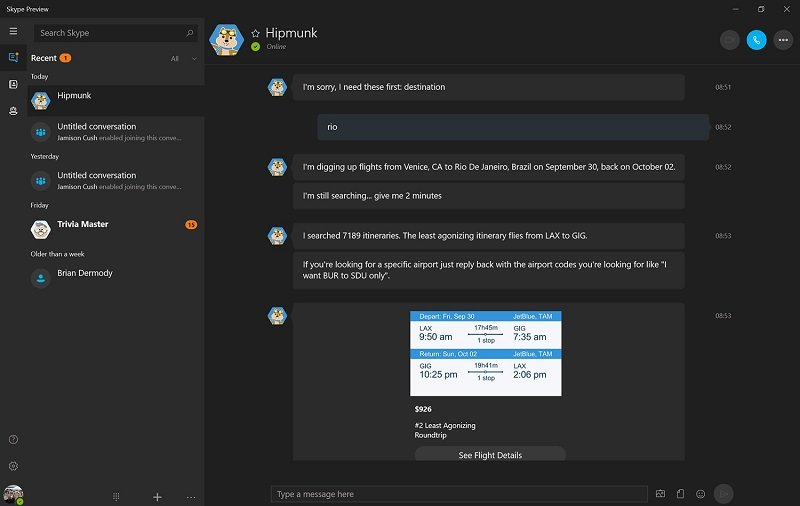The height and width of the screenshot is (506, 800).
Task: Open today's Untitled conversation
Action: coord(116,132)
